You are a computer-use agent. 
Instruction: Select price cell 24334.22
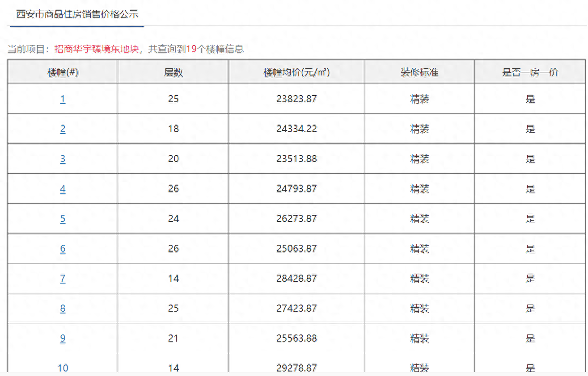296,129
